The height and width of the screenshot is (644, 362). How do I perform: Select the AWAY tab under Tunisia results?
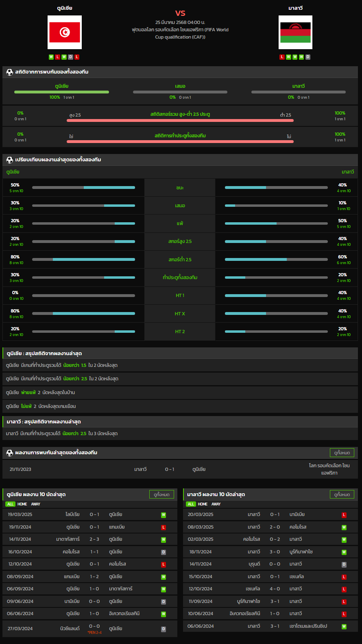tap(36, 504)
